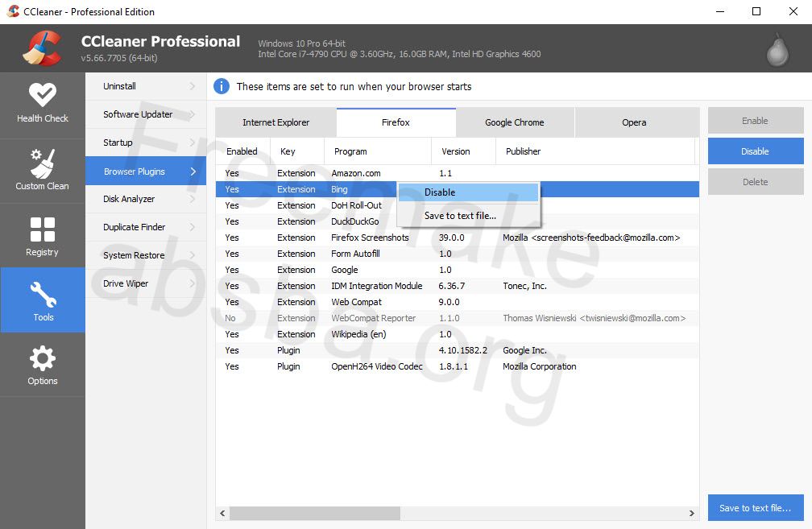This screenshot has width=812, height=529.
Task: Choose Disable in the context menu
Action: point(469,192)
